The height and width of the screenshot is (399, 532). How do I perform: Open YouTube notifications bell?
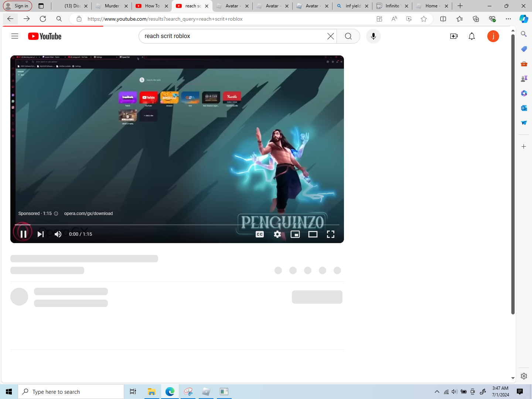(472, 36)
